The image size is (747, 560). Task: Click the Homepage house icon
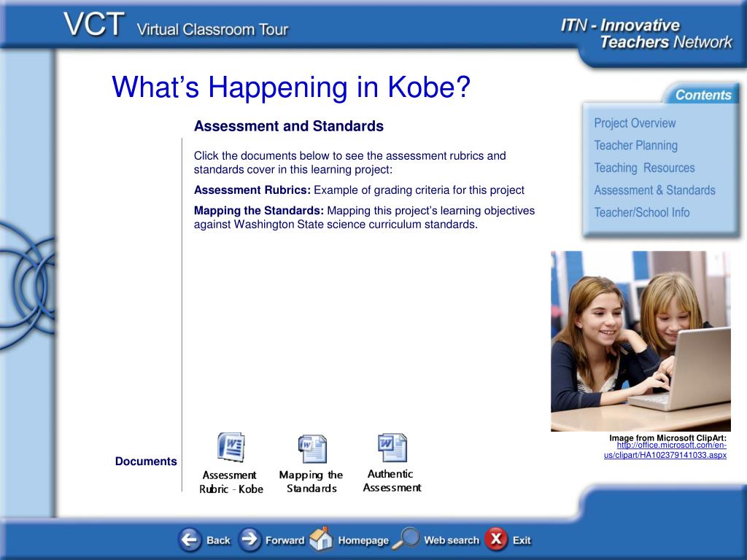pyautogui.click(x=321, y=539)
